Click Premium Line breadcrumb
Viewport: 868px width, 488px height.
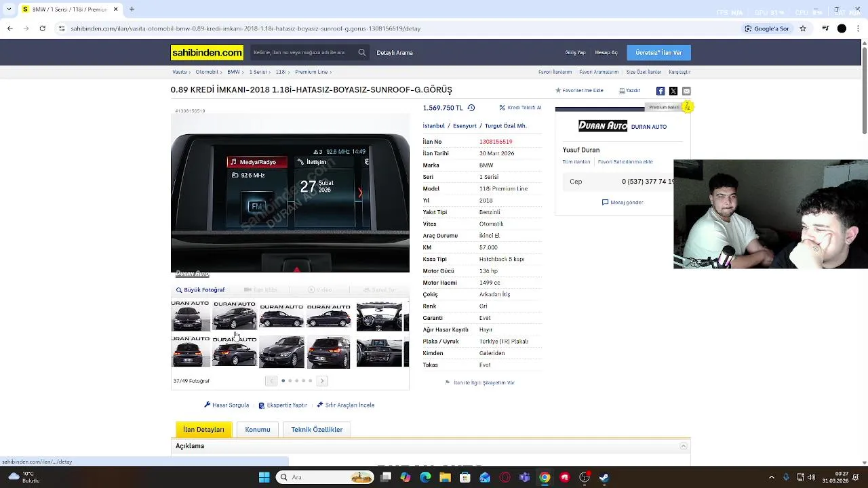311,72
